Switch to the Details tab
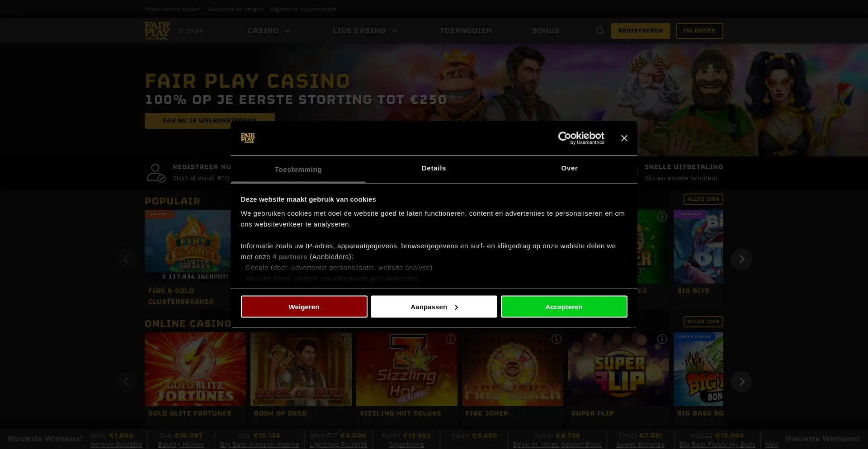The height and width of the screenshot is (449, 868). [x=434, y=168]
